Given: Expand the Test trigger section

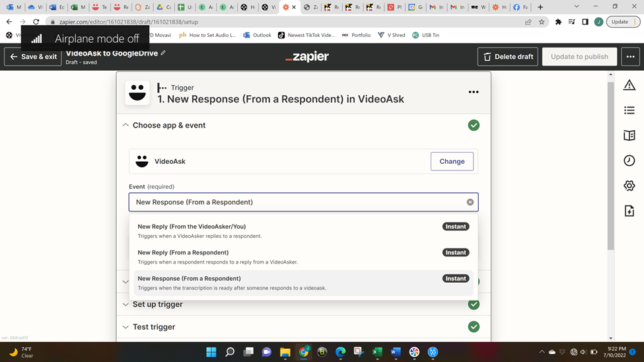Looking at the screenshot, I should tap(125, 327).
